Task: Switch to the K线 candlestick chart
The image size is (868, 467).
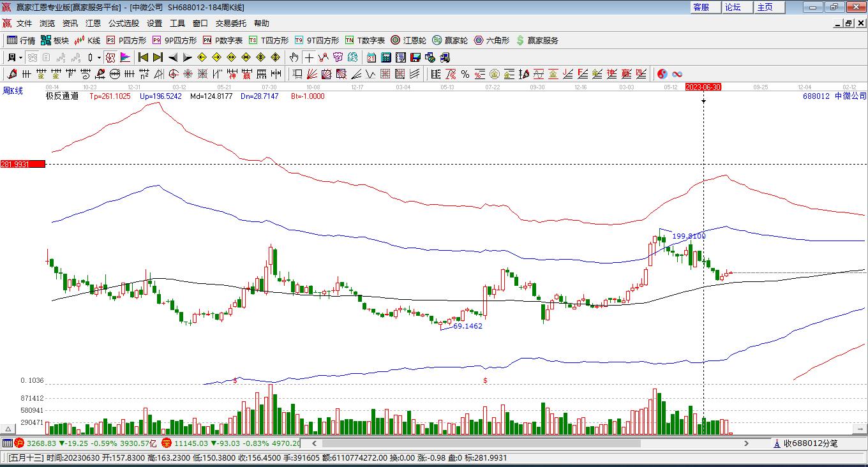Action: [x=87, y=40]
